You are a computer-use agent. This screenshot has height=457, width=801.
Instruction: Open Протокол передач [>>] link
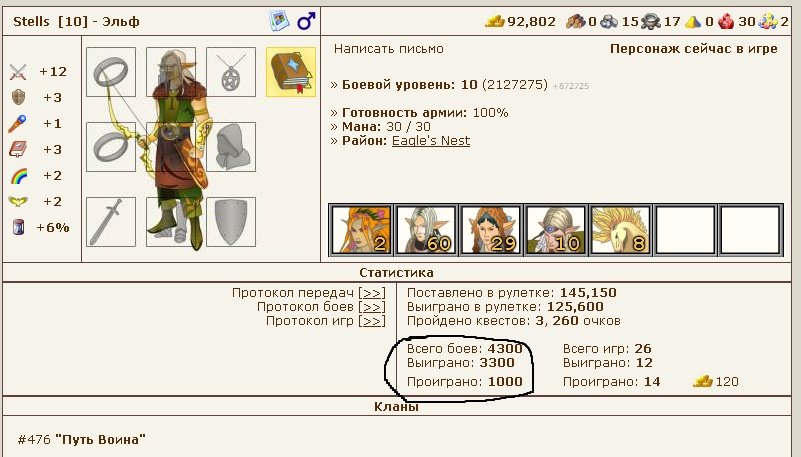309,293
